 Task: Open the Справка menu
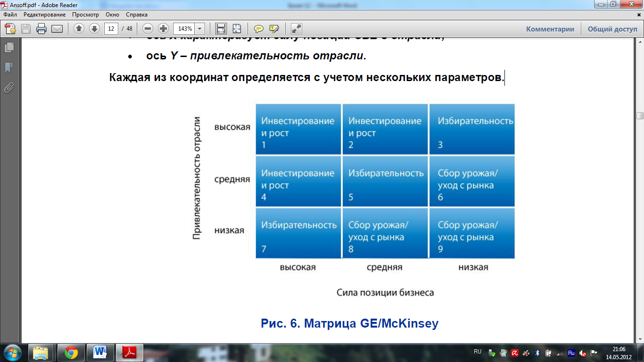137,15
